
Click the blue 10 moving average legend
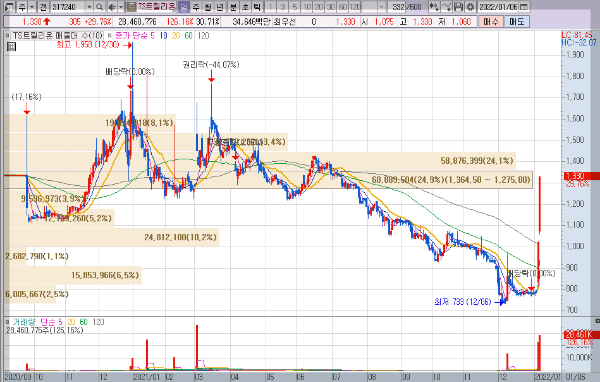[163, 36]
